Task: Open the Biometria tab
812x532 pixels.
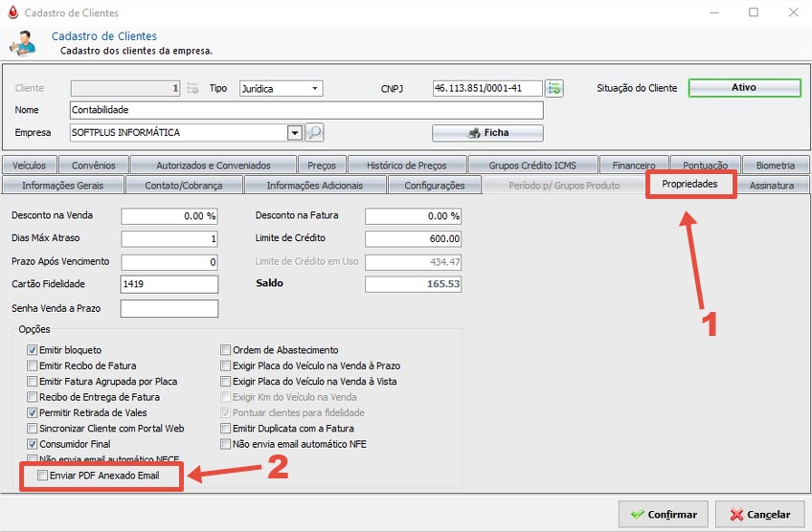Action: coord(776,166)
